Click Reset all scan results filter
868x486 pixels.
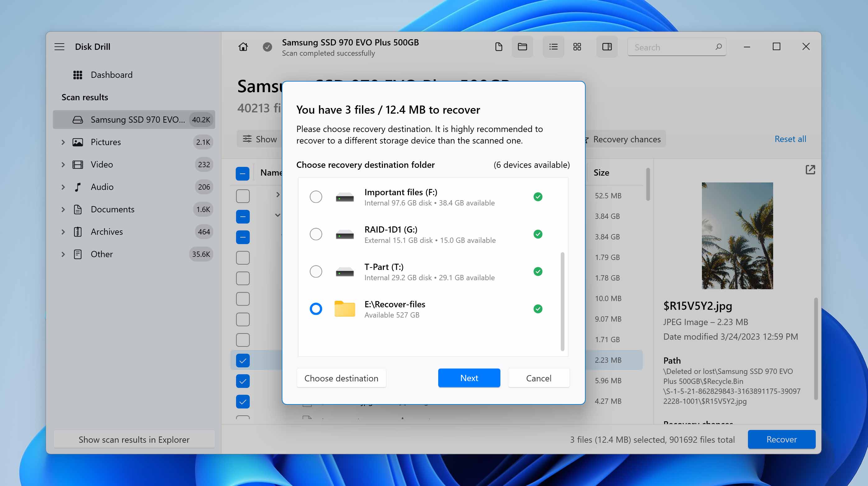point(790,139)
